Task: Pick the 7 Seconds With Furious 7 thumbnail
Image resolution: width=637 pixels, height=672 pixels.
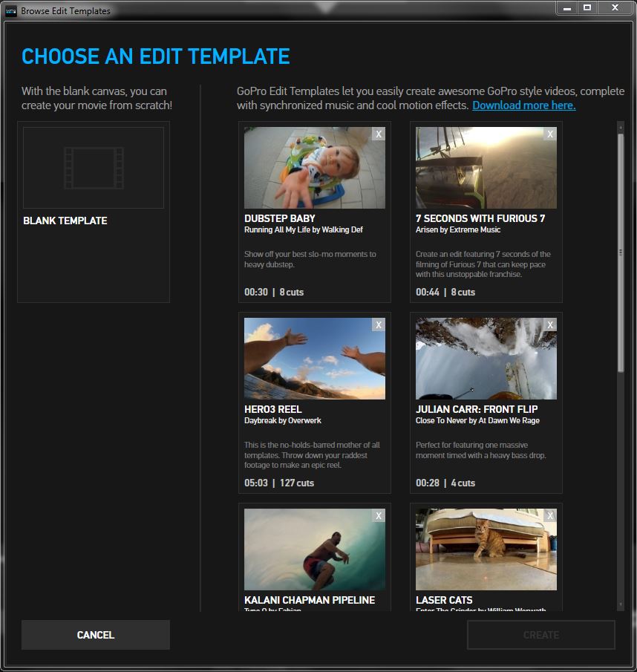Action: [486, 168]
